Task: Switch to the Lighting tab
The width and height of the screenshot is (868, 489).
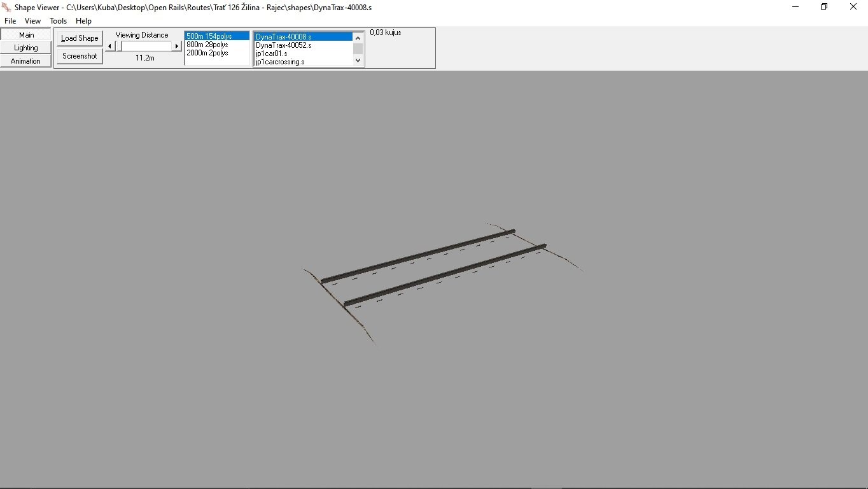Action: (26, 48)
